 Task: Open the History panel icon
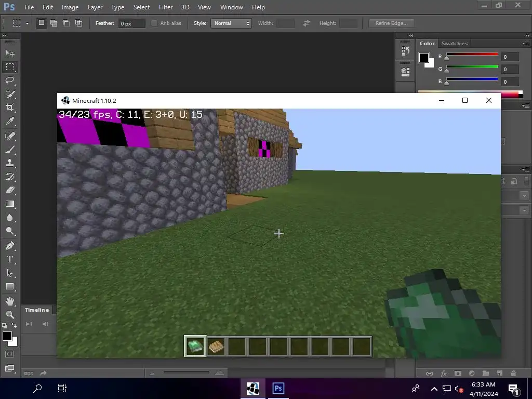coord(405,51)
